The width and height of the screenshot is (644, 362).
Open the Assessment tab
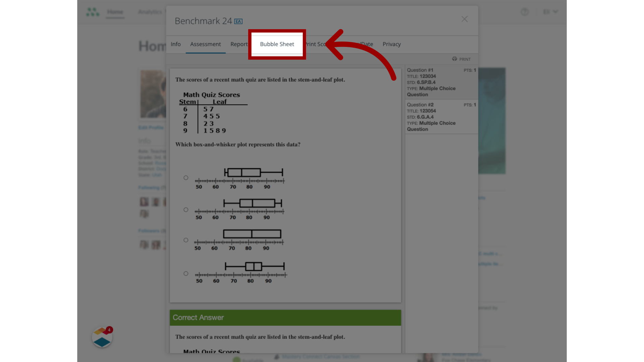coord(205,44)
